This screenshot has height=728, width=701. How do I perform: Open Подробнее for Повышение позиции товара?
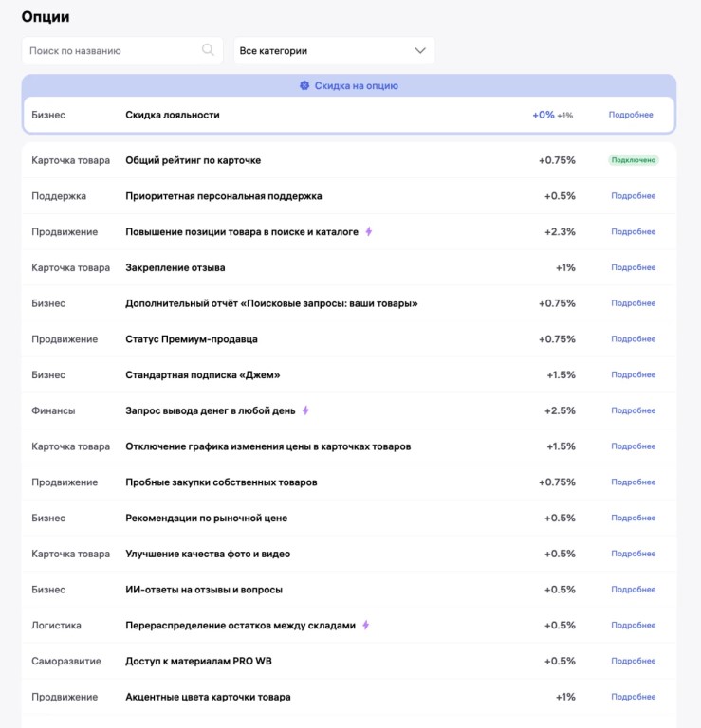pyautogui.click(x=633, y=231)
